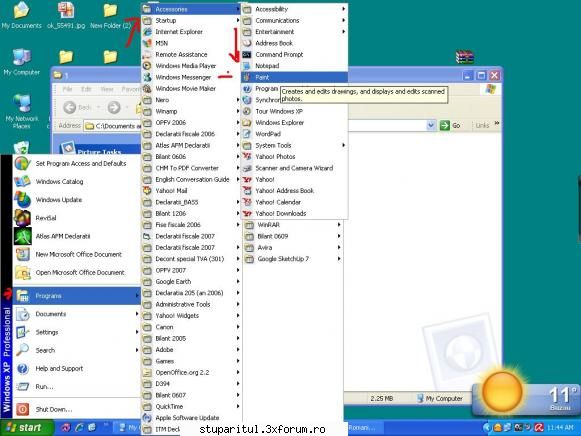581x436 pixels.
Task: Click Run... in the Start menu
Action: [x=77, y=386]
